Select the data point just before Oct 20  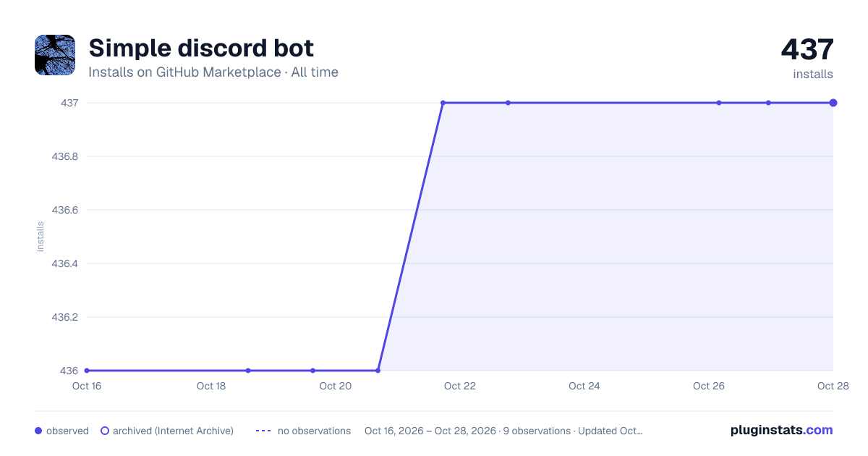[313, 371]
